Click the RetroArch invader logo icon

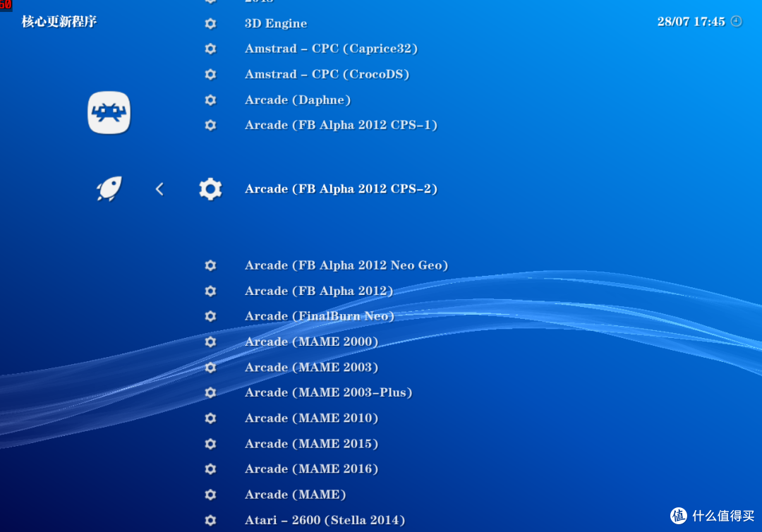109,112
